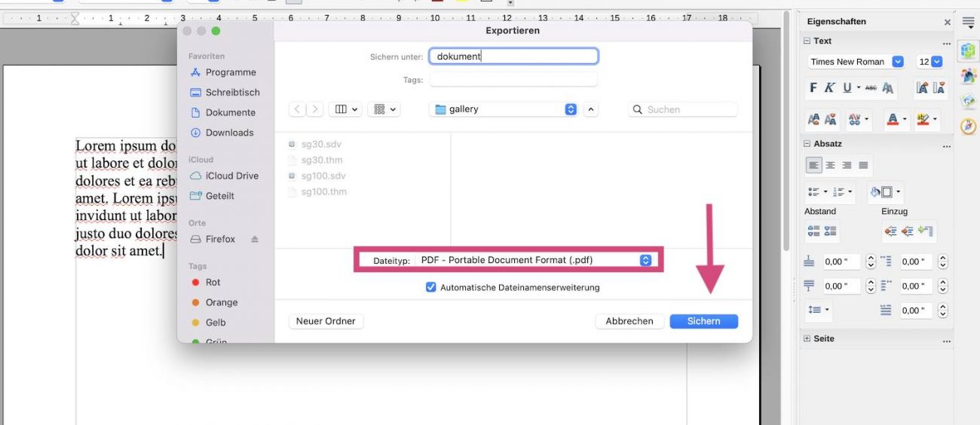Click the subscript icon in Text section

[x=830, y=119]
